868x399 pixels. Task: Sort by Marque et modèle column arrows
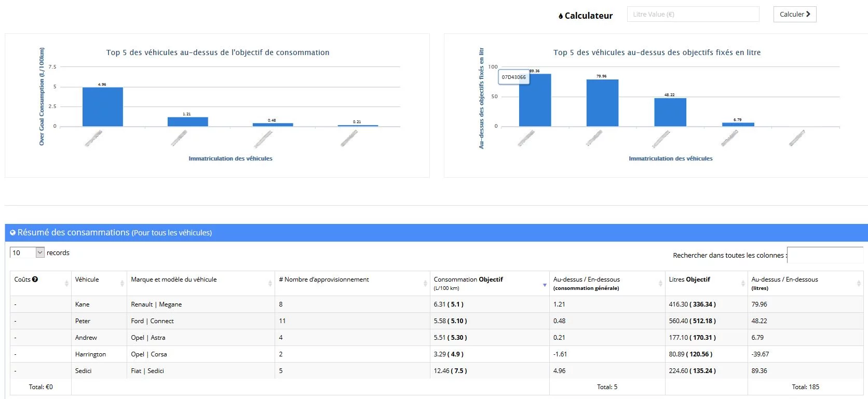(x=270, y=283)
